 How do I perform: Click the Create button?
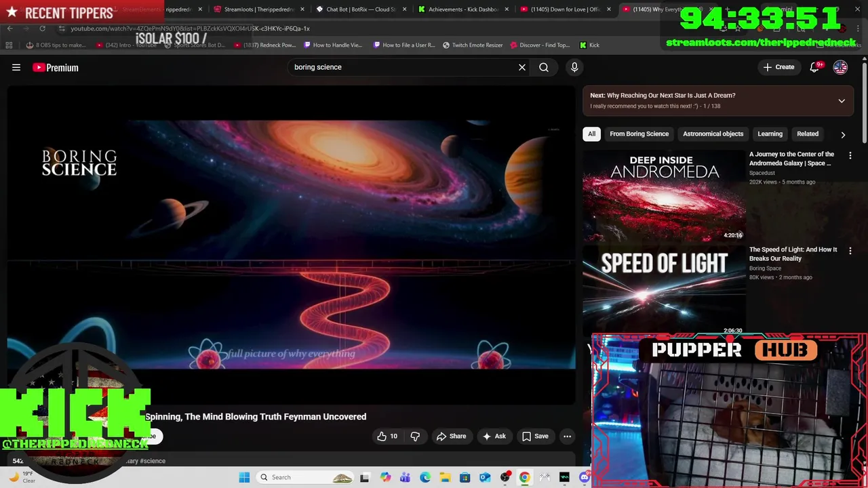778,67
